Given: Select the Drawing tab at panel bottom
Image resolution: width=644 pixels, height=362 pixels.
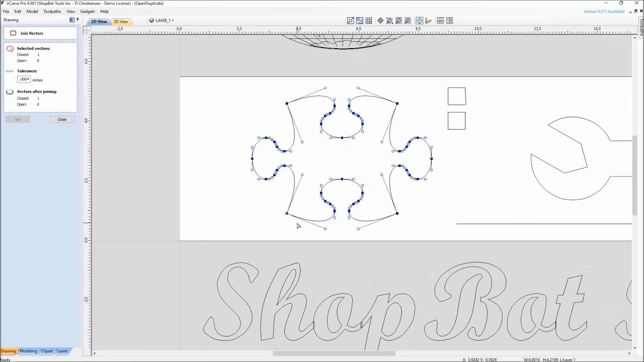Looking at the screenshot, I should 8,351.
